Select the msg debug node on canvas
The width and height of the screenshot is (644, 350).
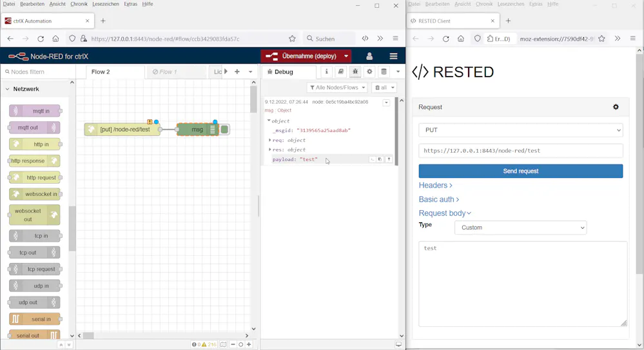click(x=197, y=130)
